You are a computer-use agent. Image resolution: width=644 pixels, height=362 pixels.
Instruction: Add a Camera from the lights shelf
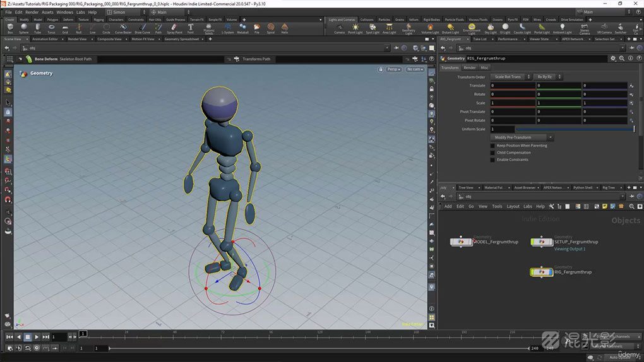point(339,28)
